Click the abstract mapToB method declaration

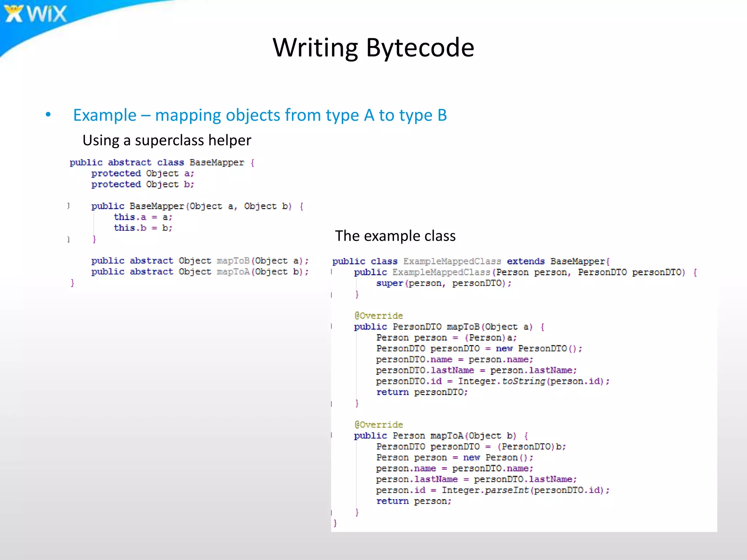[x=200, y=261]
